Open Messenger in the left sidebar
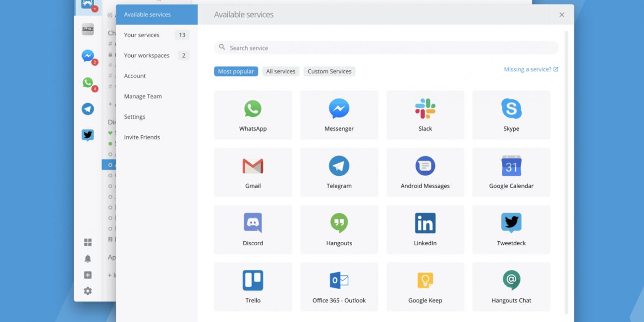This screenshot has width=644, height=322. click(88, 56)
